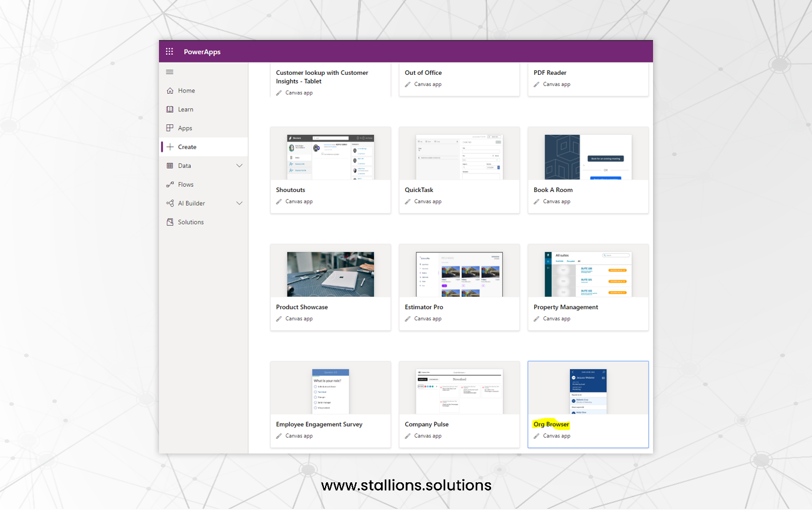Expand the Data menu chevron
The width and height of the screenshot is (812, 510).
239,166
